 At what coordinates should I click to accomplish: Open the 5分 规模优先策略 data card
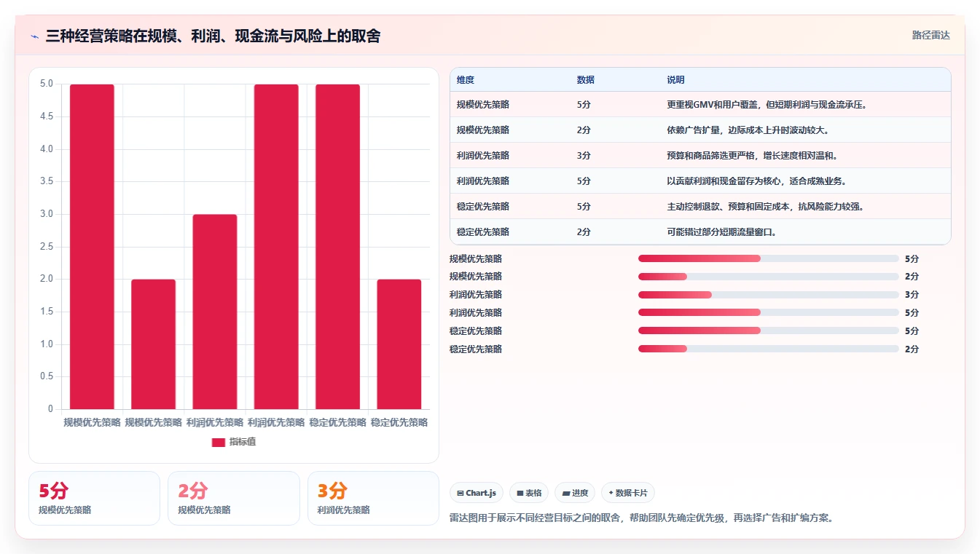click(x=94, y=498)
